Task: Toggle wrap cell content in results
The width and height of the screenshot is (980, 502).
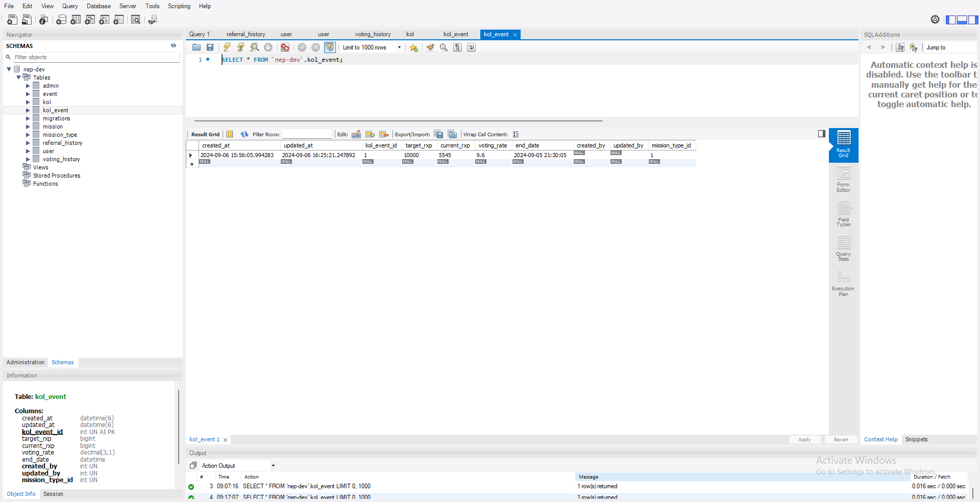Action: (x=516, y=134)
